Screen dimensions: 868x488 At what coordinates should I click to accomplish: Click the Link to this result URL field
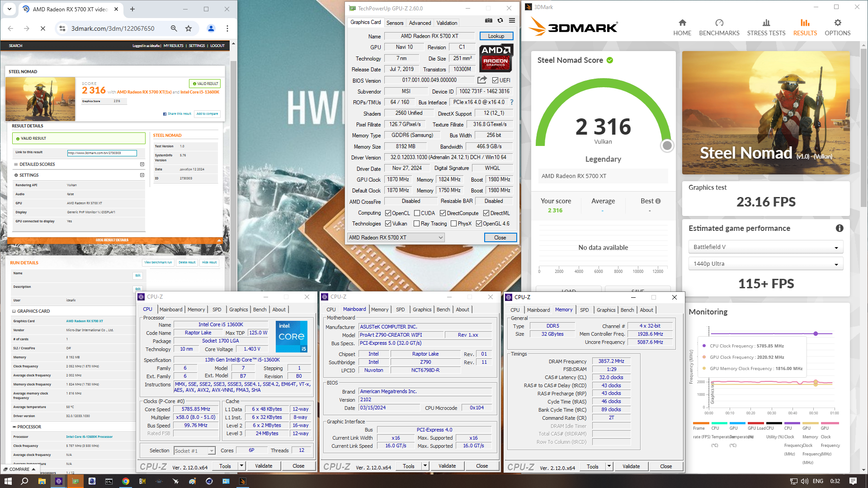[102, 153]
